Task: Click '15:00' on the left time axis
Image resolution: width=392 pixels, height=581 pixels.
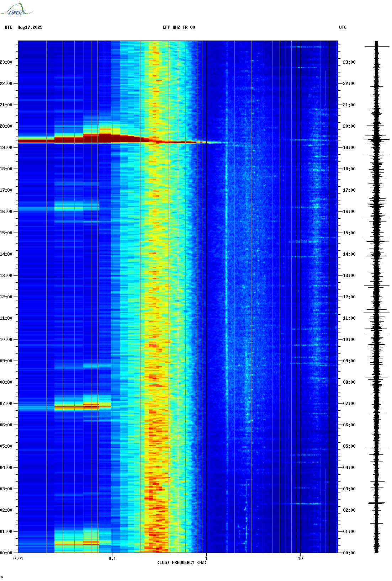Action: pyautogui.click(x=6, y=233)
